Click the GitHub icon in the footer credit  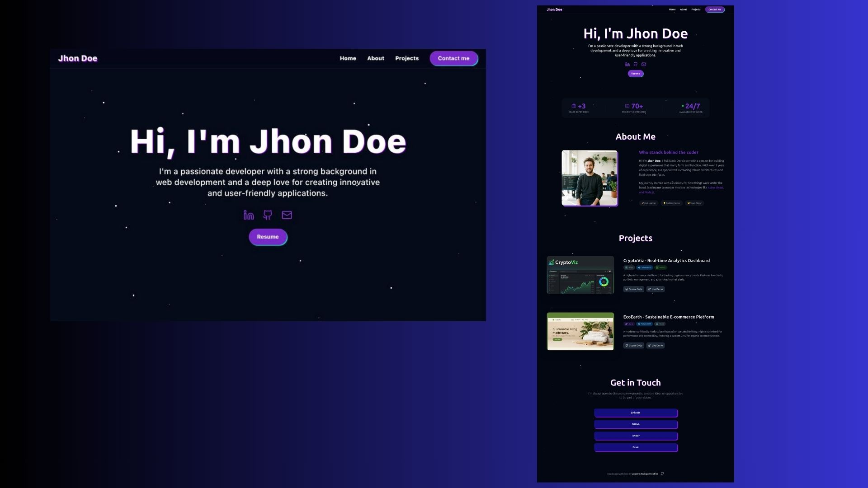pyautogui.click(x=662, y=474)
